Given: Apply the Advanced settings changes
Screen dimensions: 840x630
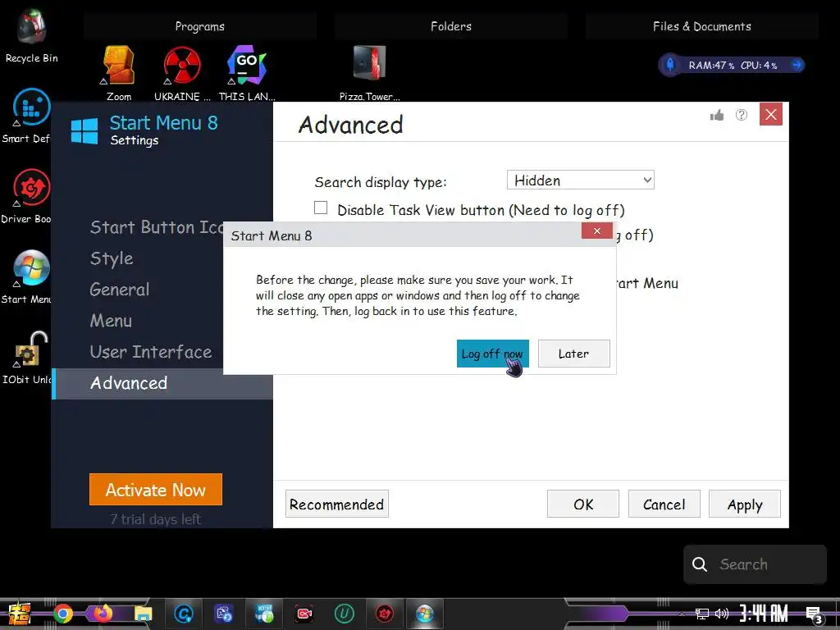Looking at the screenshot, I should (745, 504).
